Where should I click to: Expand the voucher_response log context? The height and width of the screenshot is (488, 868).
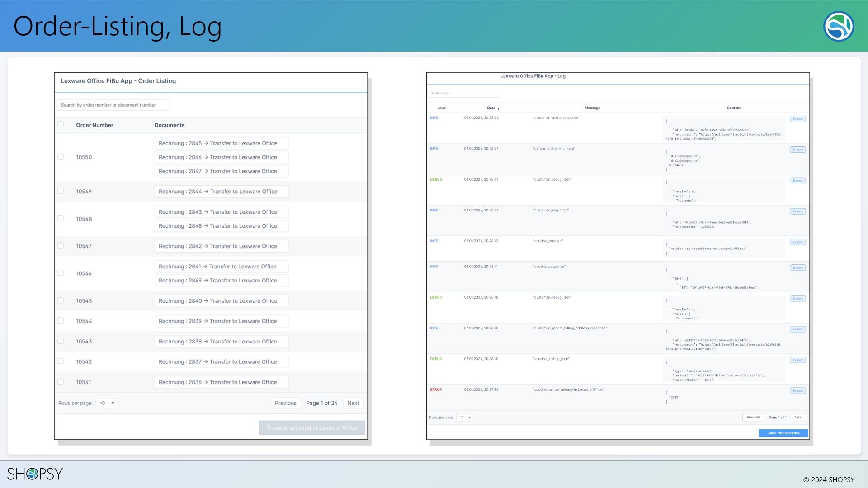(798, 268)
